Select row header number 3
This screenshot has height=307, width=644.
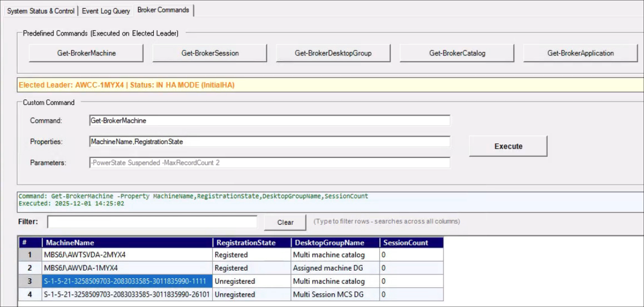click(x=30, y=281)
